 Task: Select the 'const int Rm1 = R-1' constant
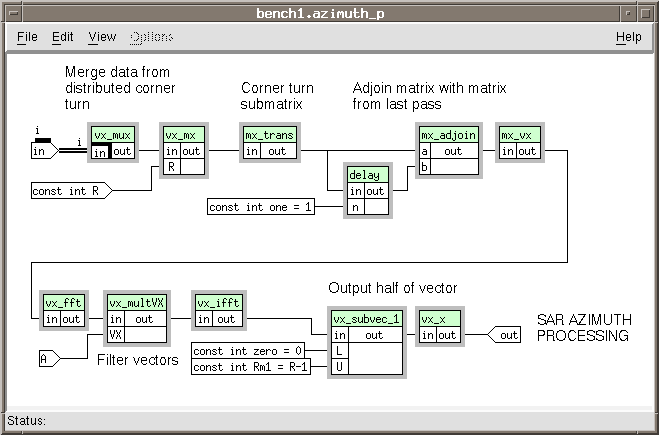pos(251,367)
